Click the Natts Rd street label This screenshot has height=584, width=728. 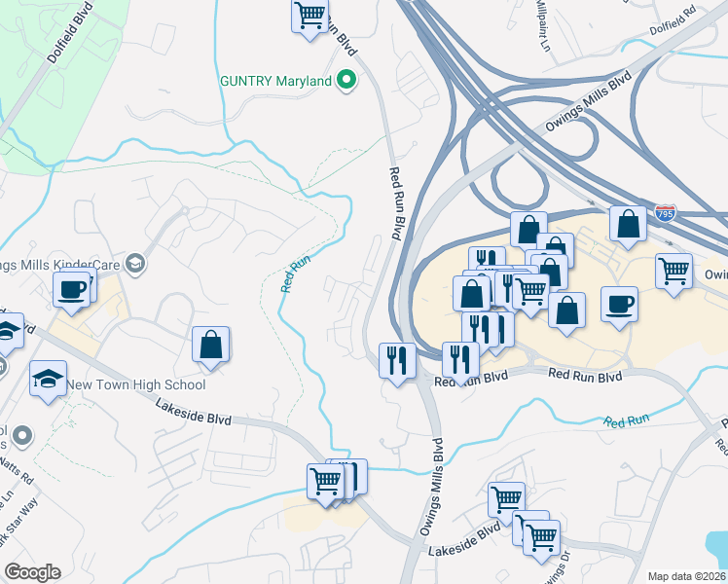[x=18, y=470]
